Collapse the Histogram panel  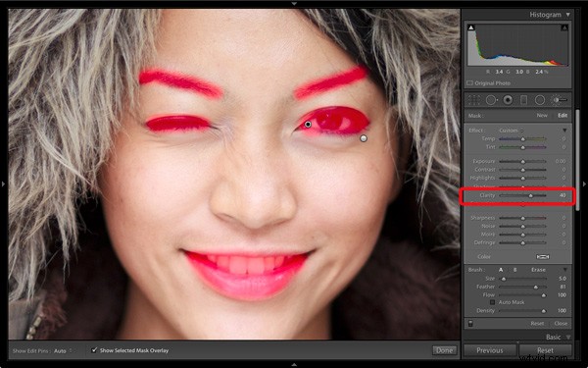click(x=567, y=15)
